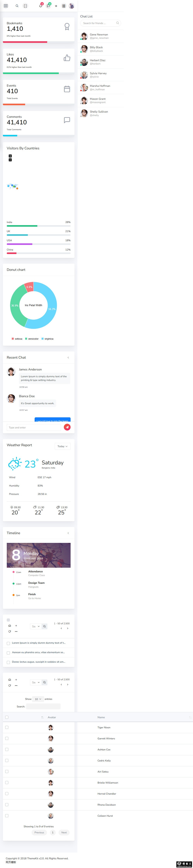Viewport: 193px width, 868px height.
Task: Click the grid apps icon in the header
Action: pyautogui.click(x=64, y=6)
